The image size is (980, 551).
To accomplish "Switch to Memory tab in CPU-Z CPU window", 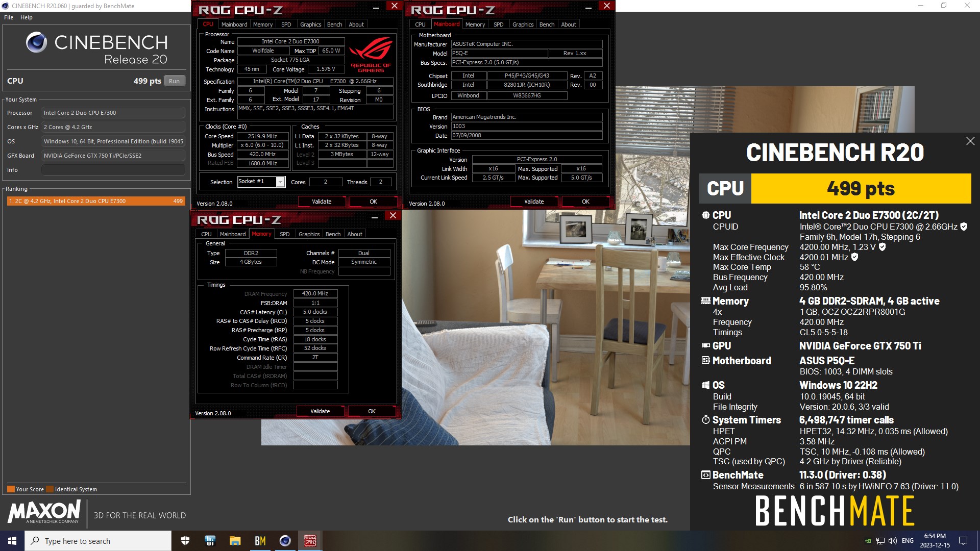I will (x=263, y=24).
